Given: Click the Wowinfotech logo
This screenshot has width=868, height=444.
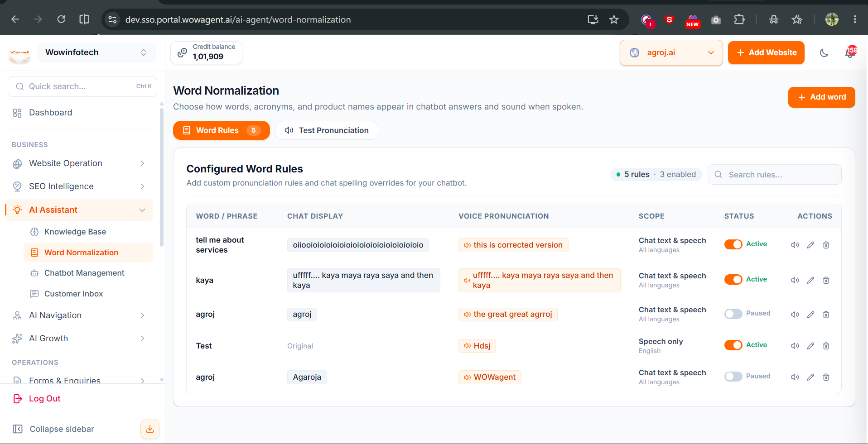Looking at the screenshot, I should pos(19,53).
